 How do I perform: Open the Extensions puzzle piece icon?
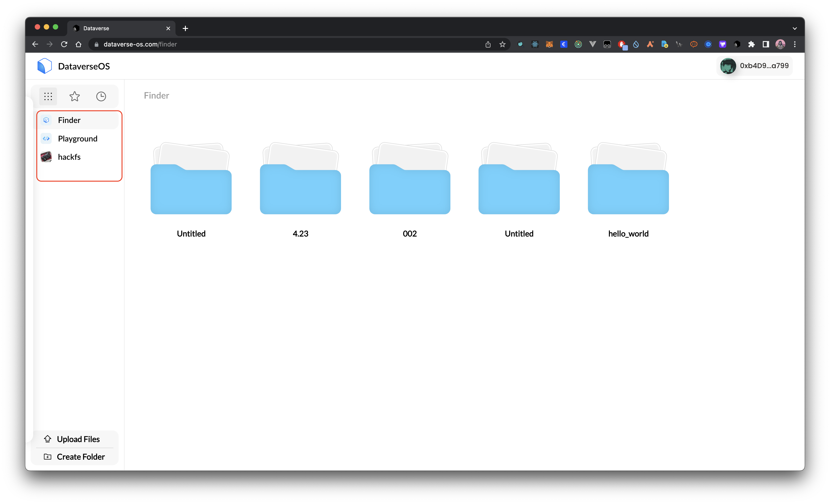751,44
